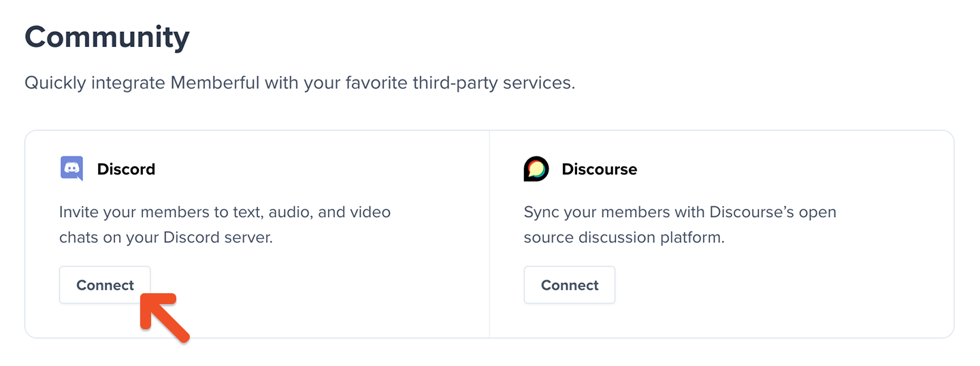Click "chats on your Discord server" line
This screenshot has width=980, height=366.
(x=165, y=238)
